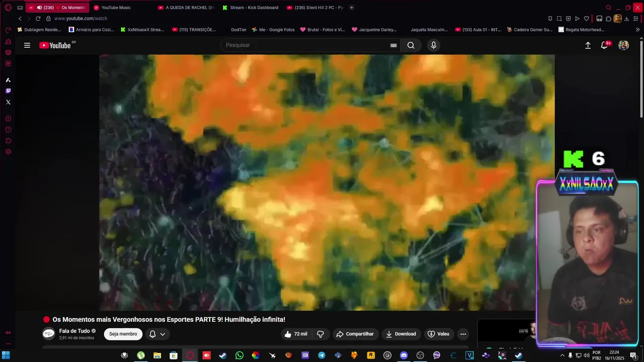This screenshot has width=644, height=362.
Task: Dislike the video with thumbs-down icon
Action: click(x=320, y=334)
